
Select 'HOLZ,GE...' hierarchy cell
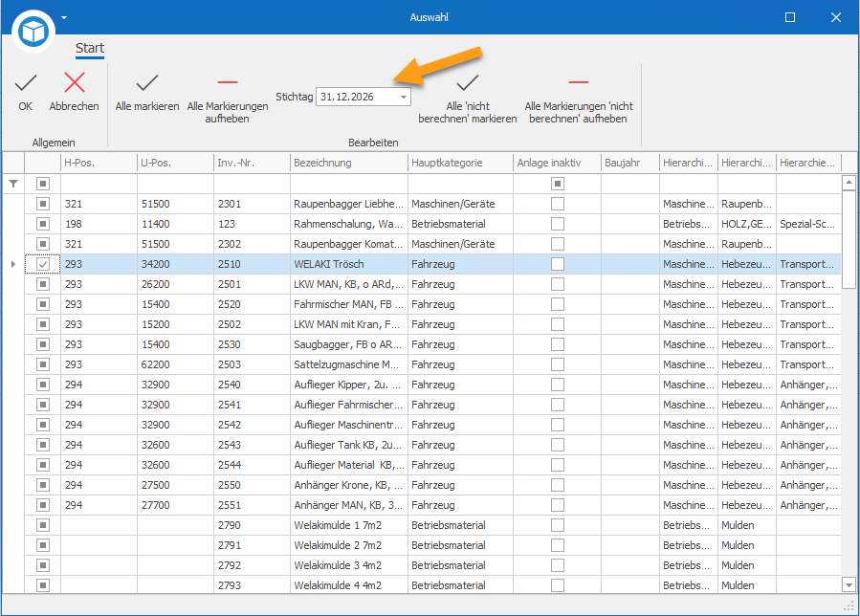(x=747, y=224)
